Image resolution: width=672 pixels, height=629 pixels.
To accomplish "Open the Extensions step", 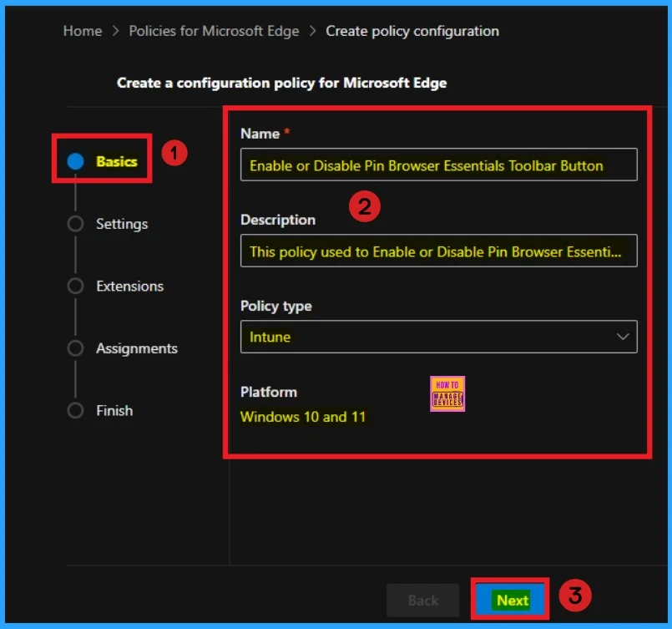I will coord(130,286).
